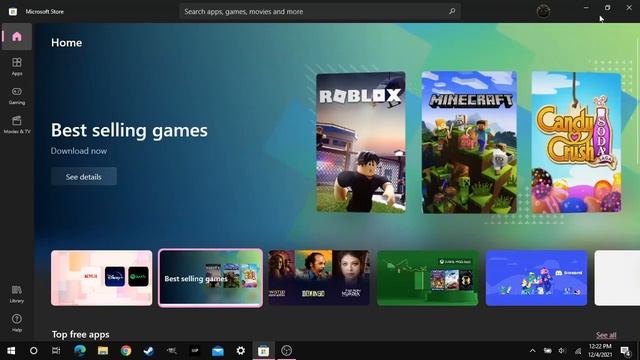Launch Google Chrome from the taskbar
Screen dimensions: 640x360
[x=126, y=351]
